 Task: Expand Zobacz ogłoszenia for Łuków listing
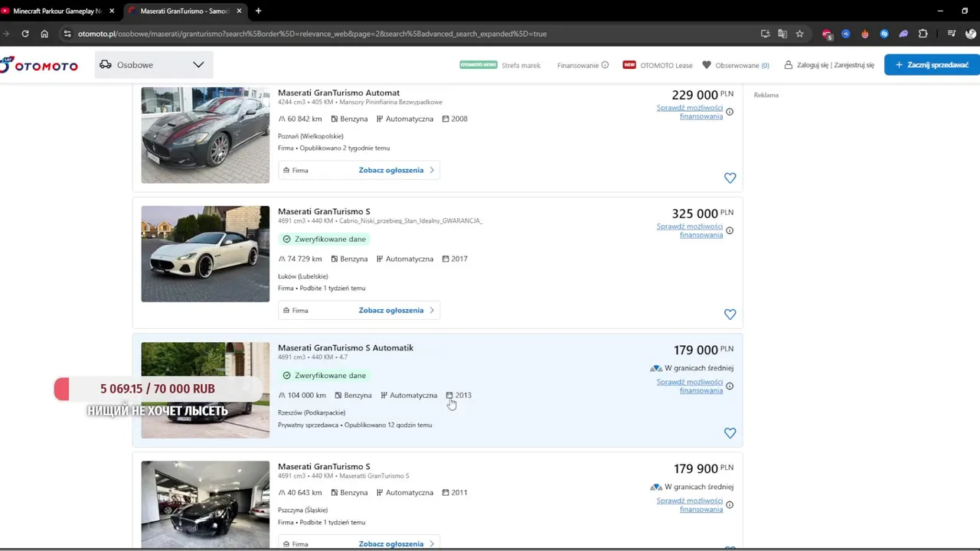click(359, 310)
